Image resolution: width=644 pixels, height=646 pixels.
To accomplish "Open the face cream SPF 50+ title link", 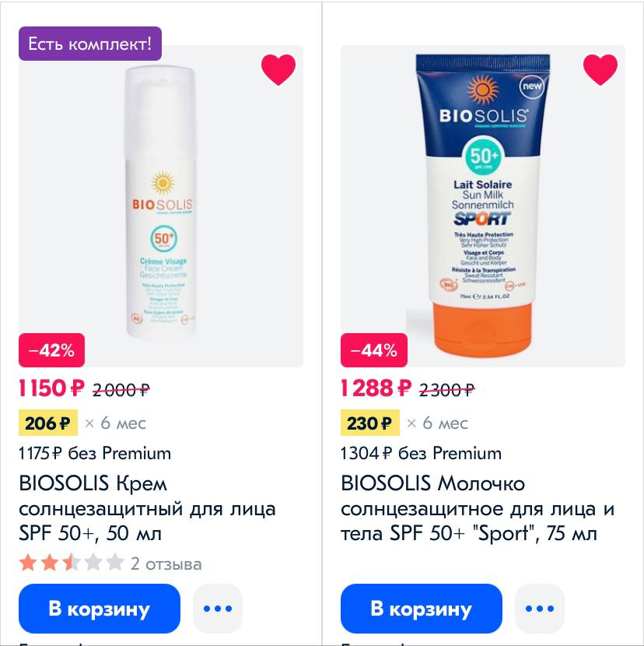I will pos(148,508).
